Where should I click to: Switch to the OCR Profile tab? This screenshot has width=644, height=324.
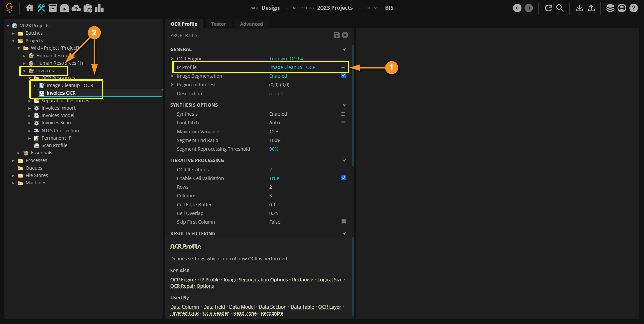(x=184, y=24)
